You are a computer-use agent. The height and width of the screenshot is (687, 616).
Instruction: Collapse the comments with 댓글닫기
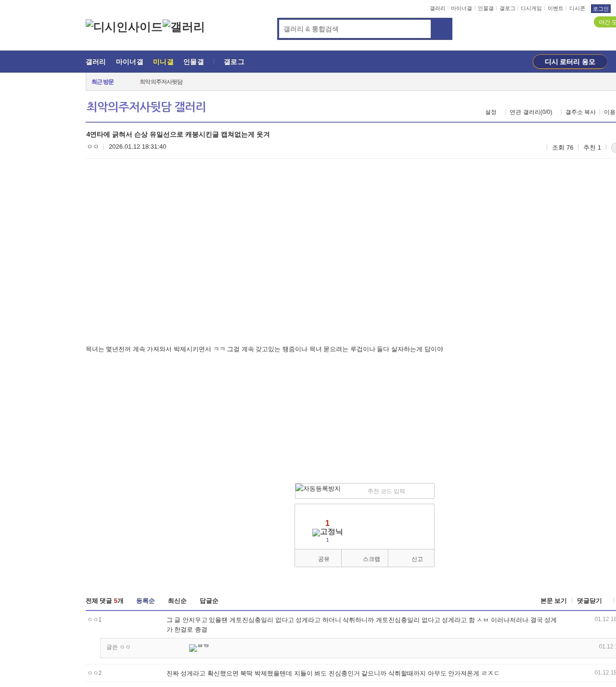(x=589, y=601)
